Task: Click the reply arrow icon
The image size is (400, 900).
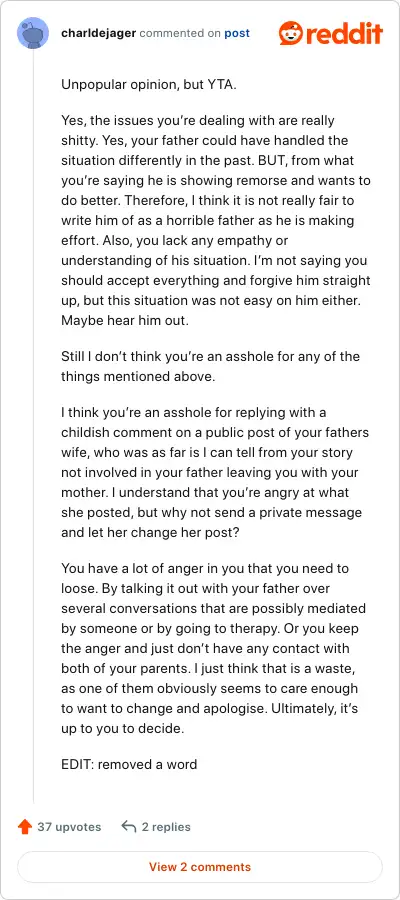Action: (129, 827)
